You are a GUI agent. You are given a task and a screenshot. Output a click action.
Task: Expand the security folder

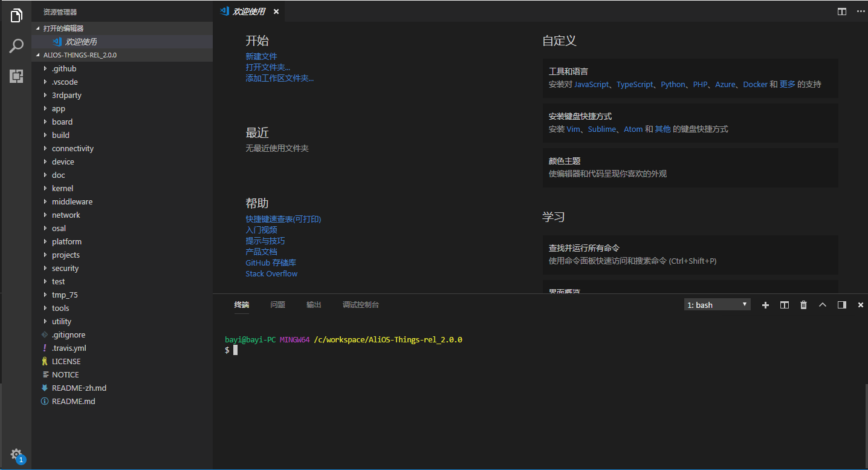coord(122,268)
